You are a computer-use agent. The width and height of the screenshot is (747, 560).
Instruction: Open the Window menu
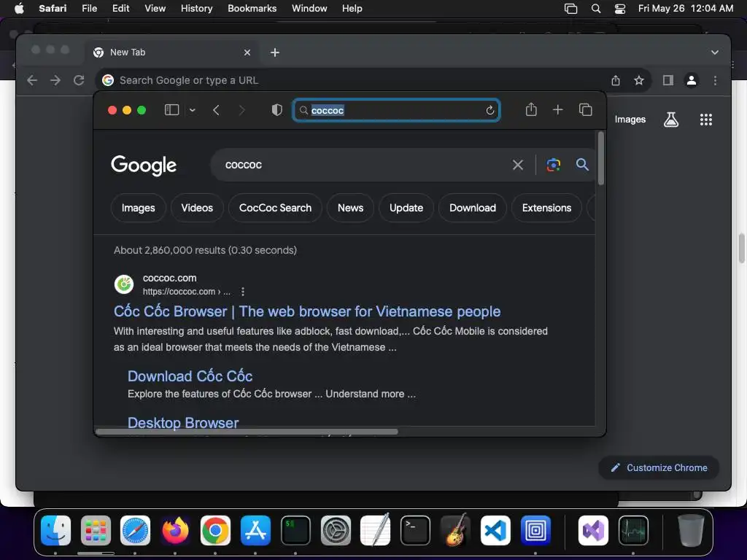click(309, 8)
